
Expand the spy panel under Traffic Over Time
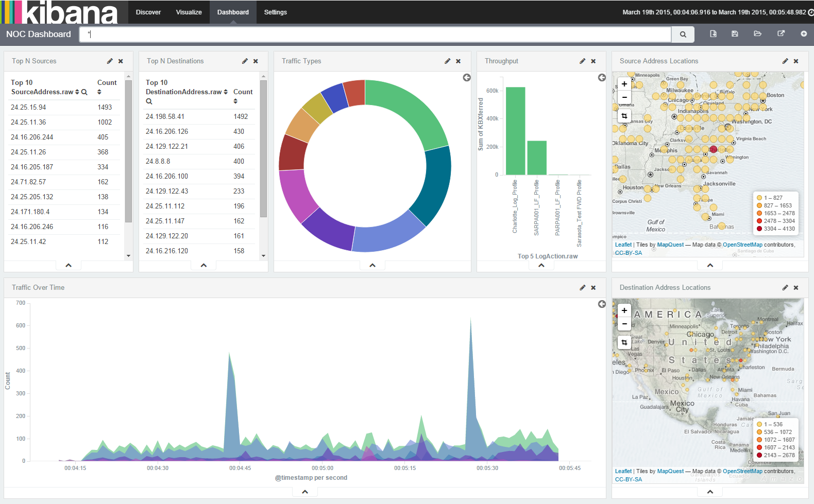point(305,492)
